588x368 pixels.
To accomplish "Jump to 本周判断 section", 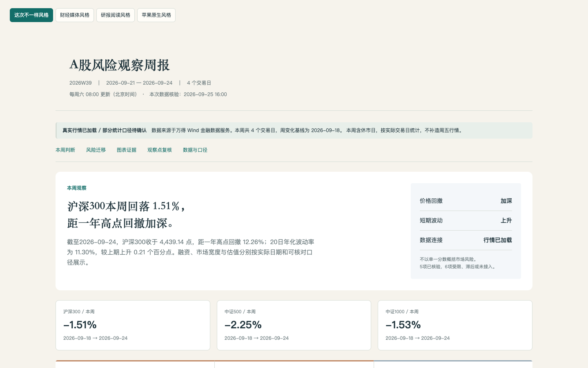I will point(65,150).
